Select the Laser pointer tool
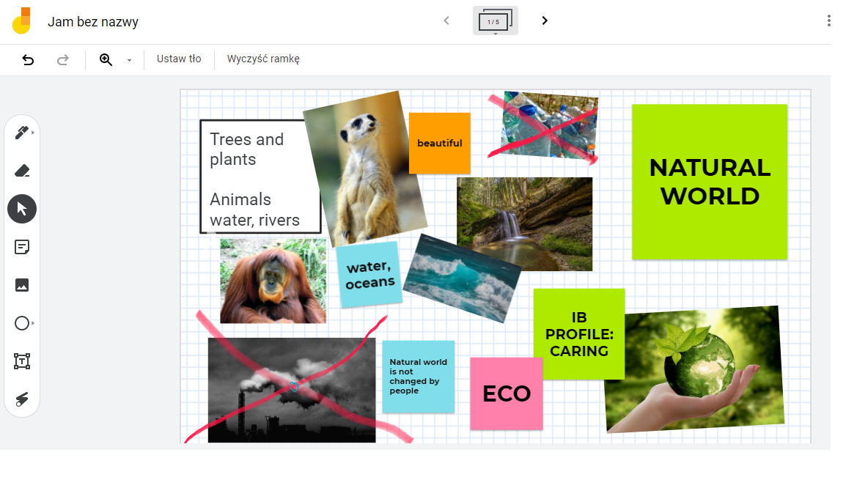 coord(21,399)
